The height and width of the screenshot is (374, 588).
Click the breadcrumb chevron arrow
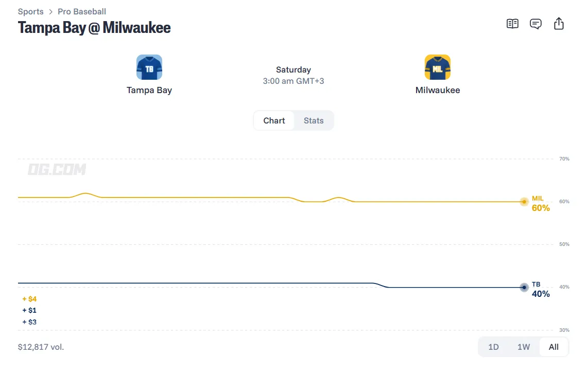point(50,12)
